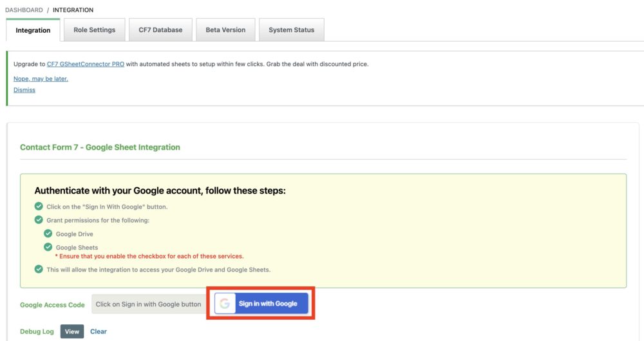Image resolution: width=644 pixels, height=341 pixels.
Task: Click checkmark beside 'Grant permissions' step
Action: pos(39,220)
